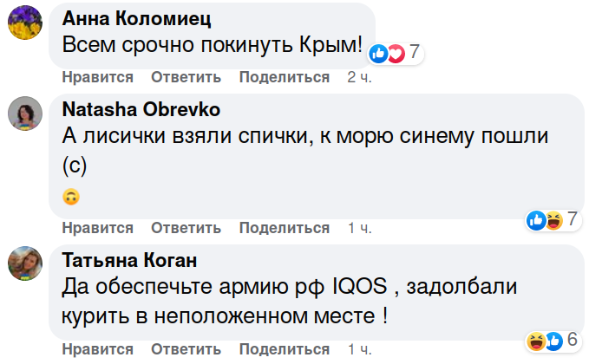Screen dimensions: 602x364
Task: Like Анна Коломиец's comment via Нравится
Action: (x=97, y=77)
